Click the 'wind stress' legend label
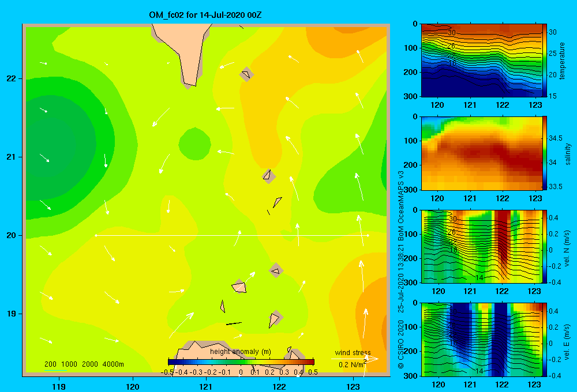 (x=353, y=353)
